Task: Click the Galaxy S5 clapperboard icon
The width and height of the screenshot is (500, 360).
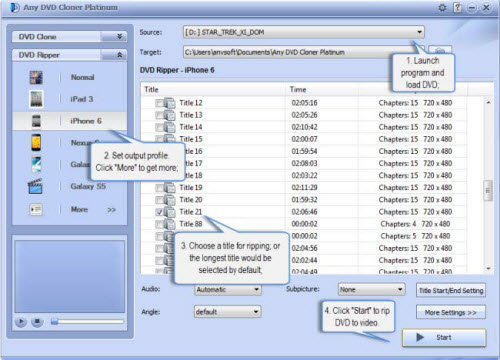Action: [x=35, y=187]
